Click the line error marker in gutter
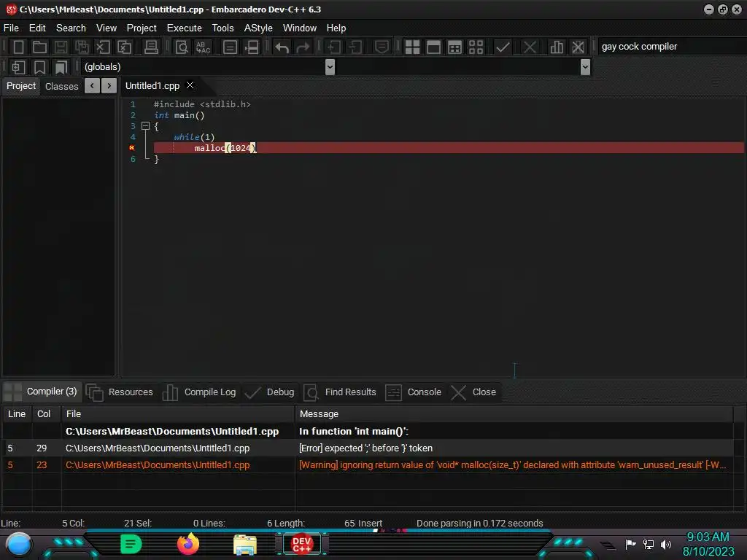This screenshot has width=747, height=560. [x=132, y=147]
